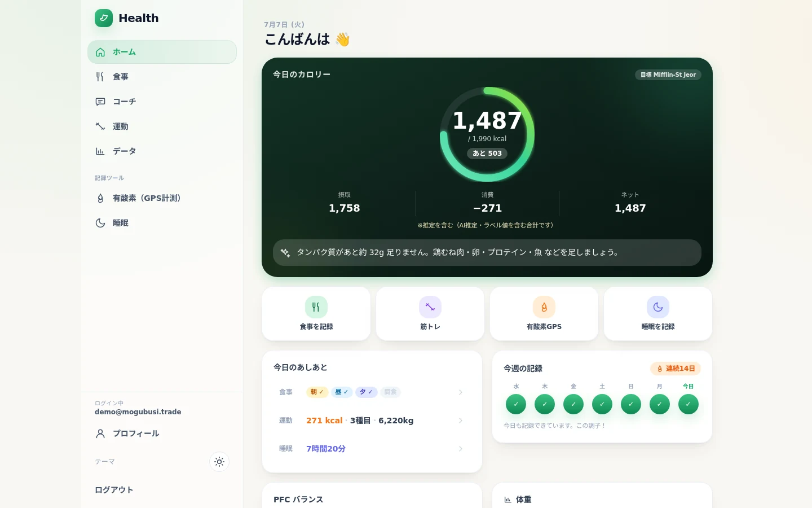812x508 pixels.
Task: Click the 金 day check circle
Action: tap(573, 404)
